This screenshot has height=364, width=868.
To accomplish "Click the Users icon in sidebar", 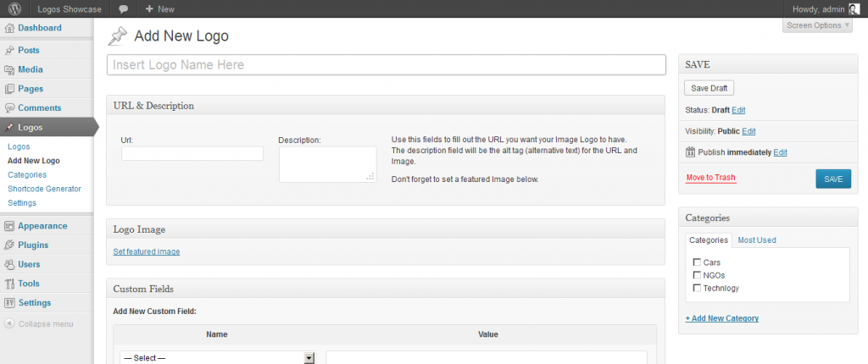I will pos(9,264).
